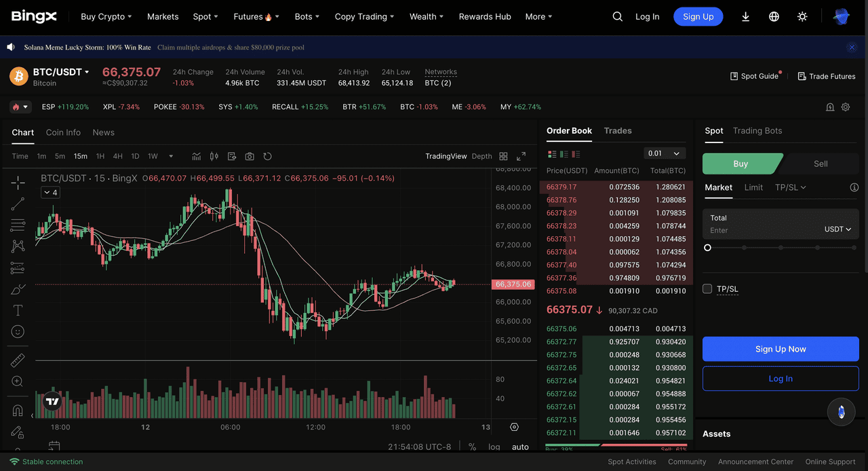868x471 pixels.
Task: Open the Trade Futures link
Action: (x=826, y=76)
